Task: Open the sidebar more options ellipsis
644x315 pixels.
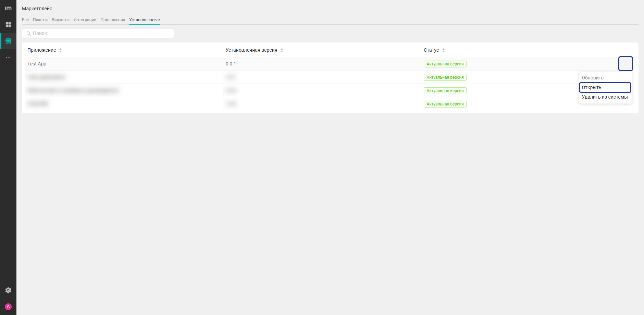Action: [x=8, y=58]
